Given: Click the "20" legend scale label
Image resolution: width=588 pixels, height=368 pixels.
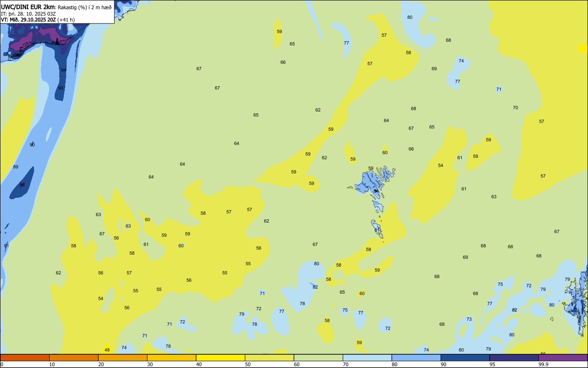Looking at the screenshot, I should (x=101, y=364).
